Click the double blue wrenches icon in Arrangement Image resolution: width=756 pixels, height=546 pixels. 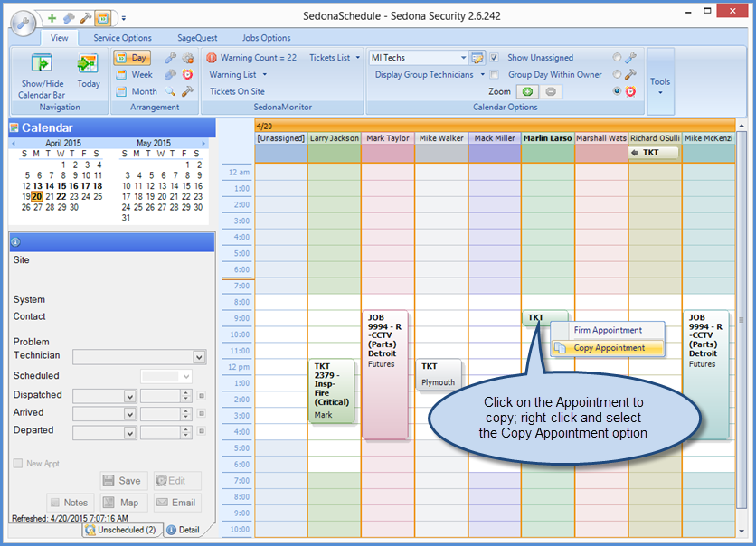point(170,75)
